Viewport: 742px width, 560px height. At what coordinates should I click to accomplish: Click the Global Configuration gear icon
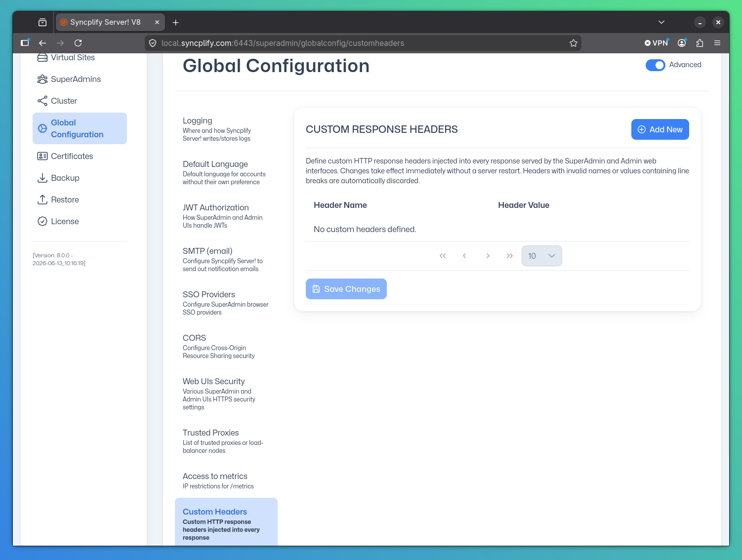42,128
